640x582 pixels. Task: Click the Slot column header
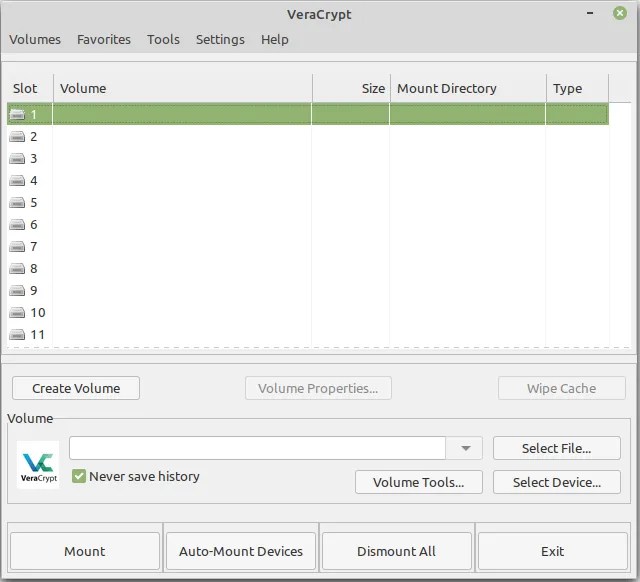[x=30, y=88]
